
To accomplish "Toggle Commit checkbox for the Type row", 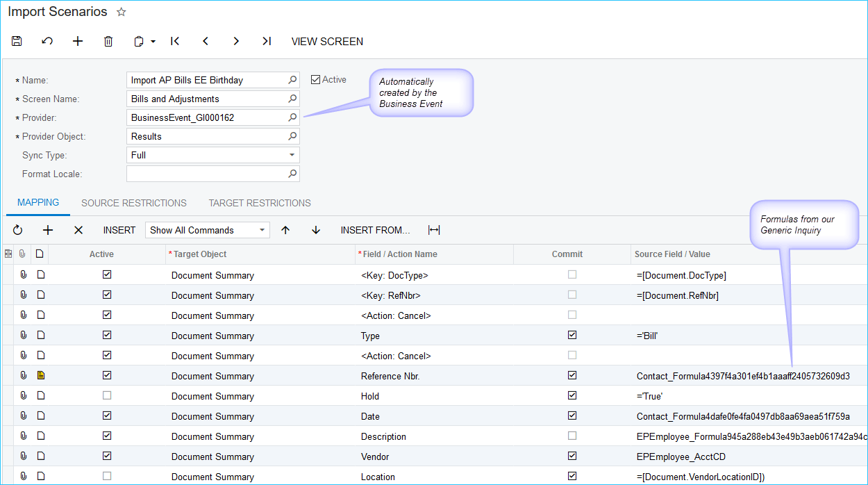I will [x=572, y=335].
